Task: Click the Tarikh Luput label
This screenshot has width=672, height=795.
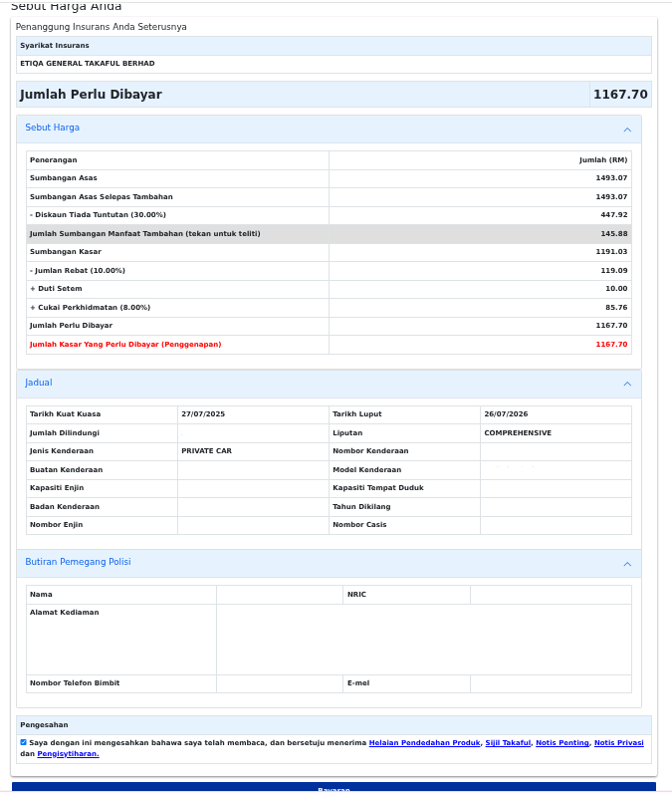Action: tap(357, 414)
